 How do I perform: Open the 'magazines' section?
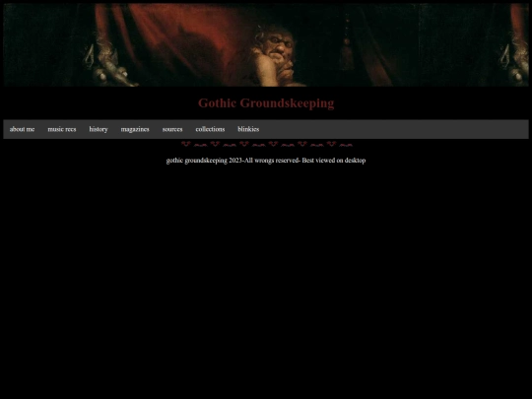tap(135, 129)
